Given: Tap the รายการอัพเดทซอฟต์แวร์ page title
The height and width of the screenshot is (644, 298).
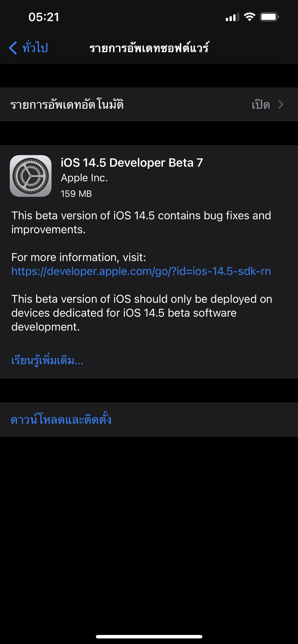Looking at the screenshot, I should pyautogui.click(x=149, y=48).
